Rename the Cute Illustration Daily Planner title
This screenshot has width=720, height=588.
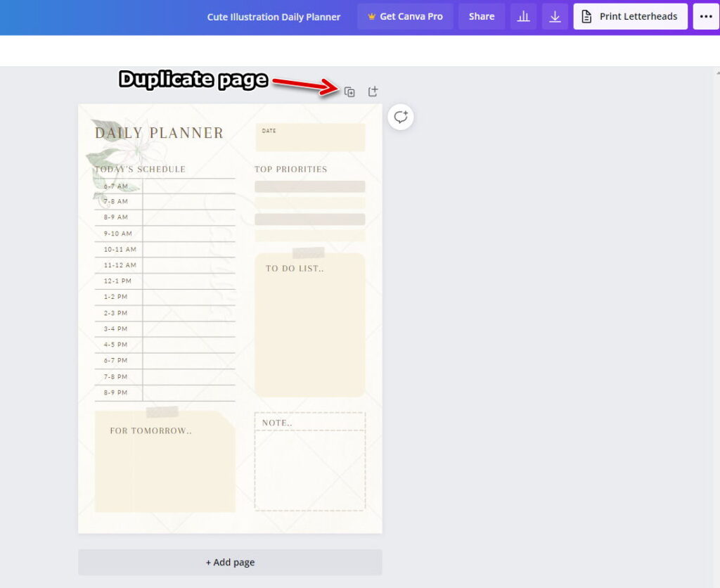[274, 16]
